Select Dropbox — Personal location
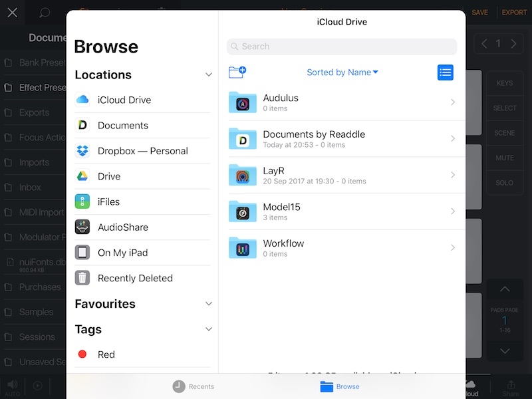 click(142, 151)
